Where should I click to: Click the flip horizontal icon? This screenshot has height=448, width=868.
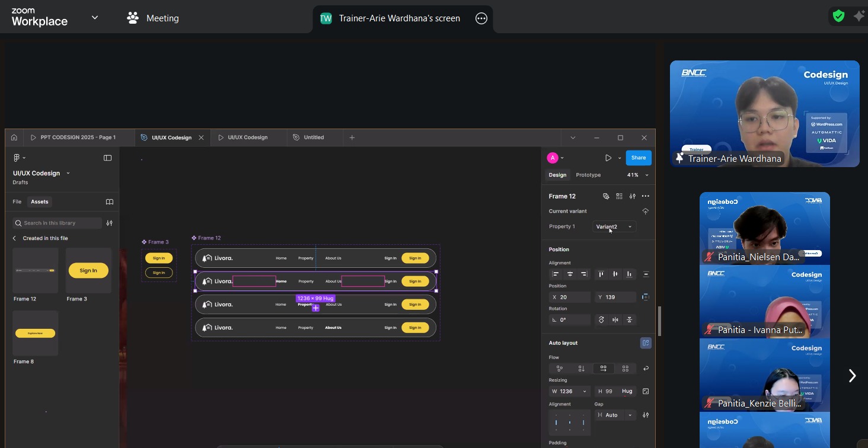[615, 320]
